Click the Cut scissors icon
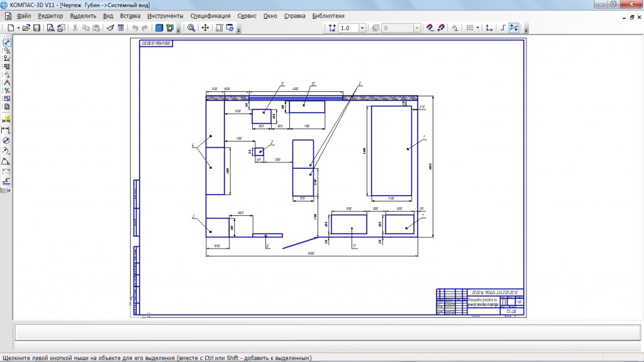This screenshot has height=362, width=644. pos(75,28)
